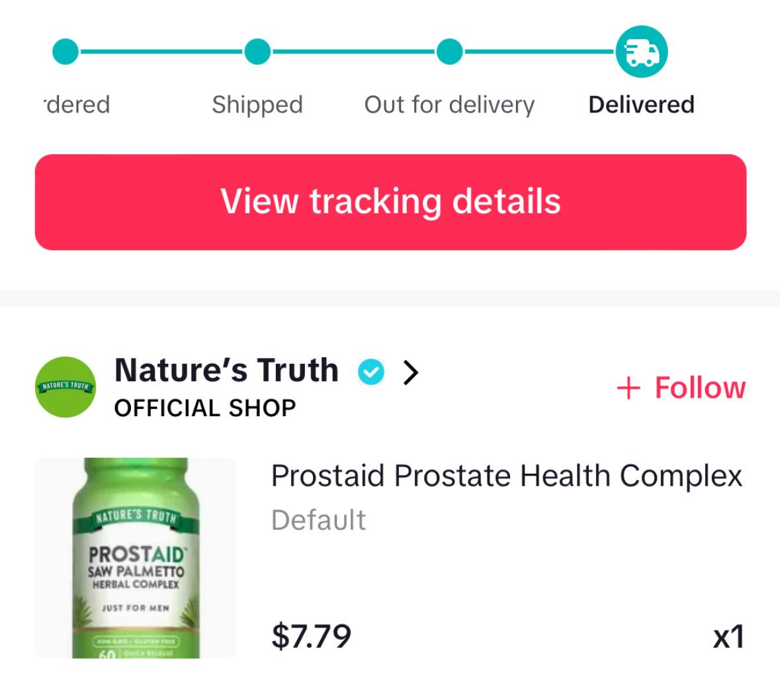Image resolution: width=780 pixels, height=700 pixels.
Task: Click the first Ordered step dot
Action: pyautogui.click(x=65, y=51)
